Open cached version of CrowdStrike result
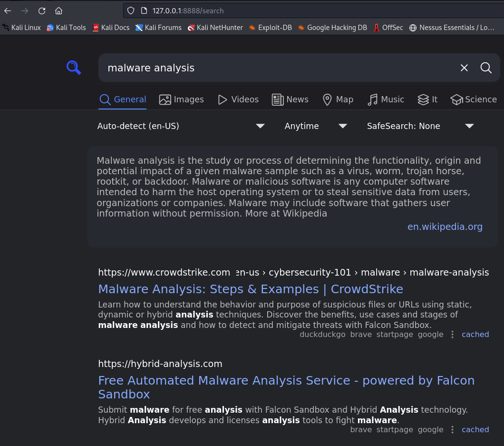Screen dimensions: 504x446 tap(475, 335)
